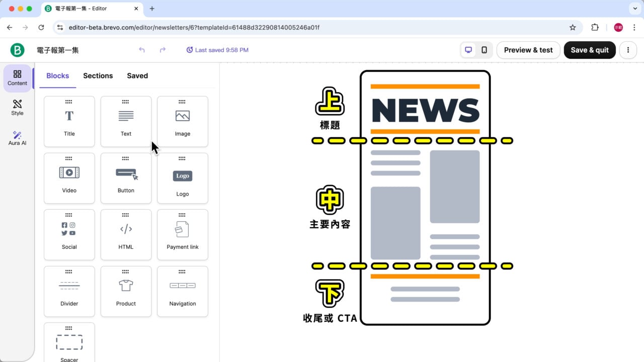Open the three-dot more options menu
The height and width of the screenshot is (362, 644).
point(628,50)
